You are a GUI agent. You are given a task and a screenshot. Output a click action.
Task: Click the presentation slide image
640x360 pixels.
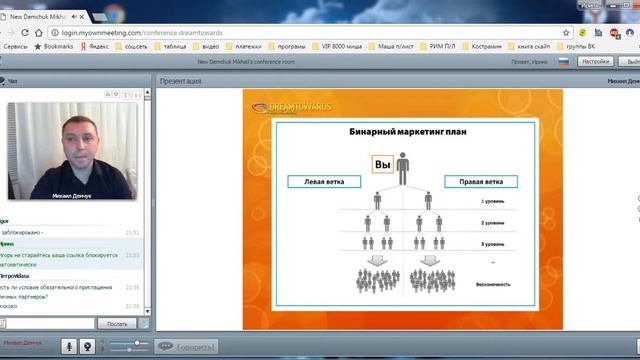[x=403, y=209]
